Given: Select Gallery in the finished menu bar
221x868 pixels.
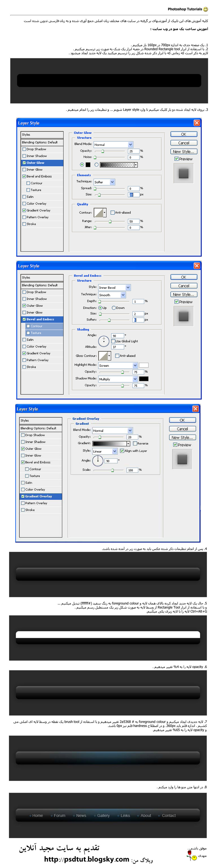Looking at the screenshot, I should (x=103, y=816).
